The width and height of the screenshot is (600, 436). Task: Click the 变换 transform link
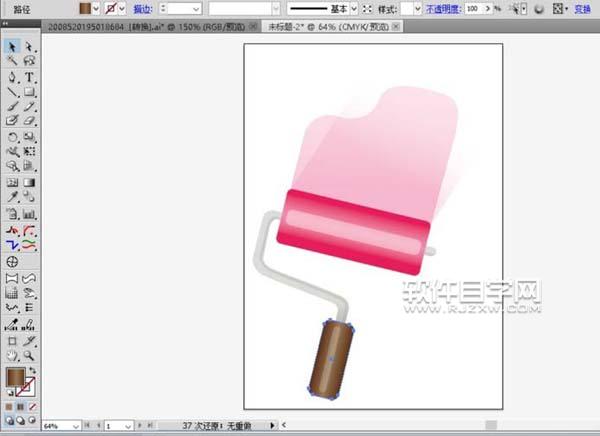583,7
